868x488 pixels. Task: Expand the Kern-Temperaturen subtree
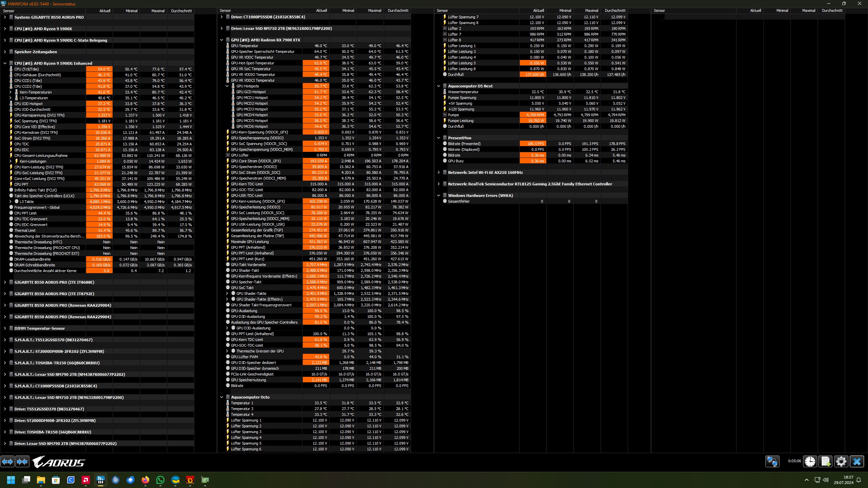point(11,92)
